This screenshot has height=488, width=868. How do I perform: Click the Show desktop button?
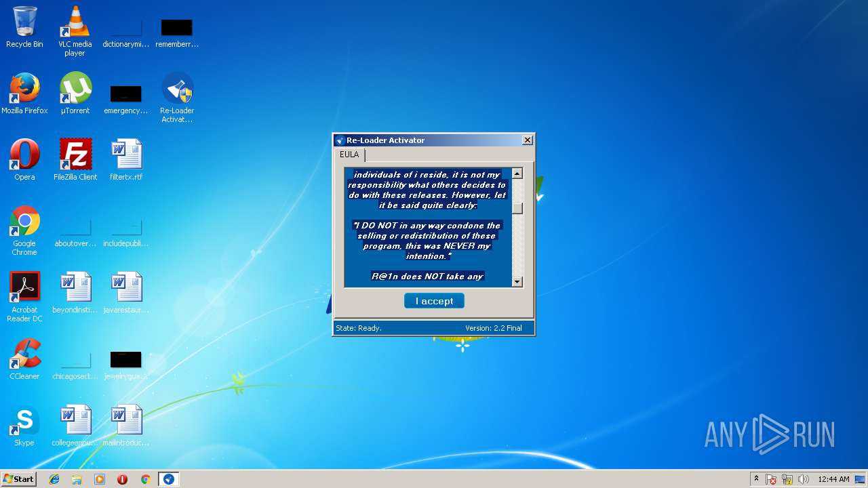861,479
